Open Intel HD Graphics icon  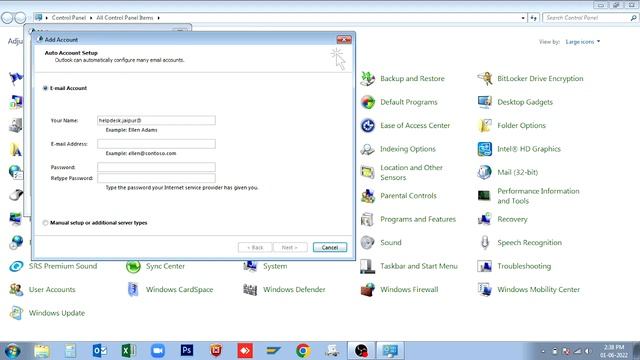pyautogui.click(x=484, y=149)
